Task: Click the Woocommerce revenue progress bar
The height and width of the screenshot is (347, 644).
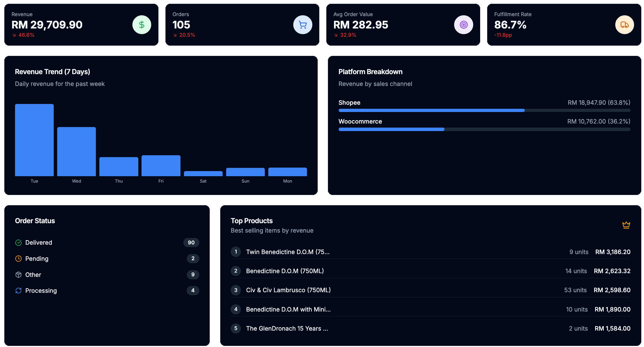Action: [x=484, y=129]
